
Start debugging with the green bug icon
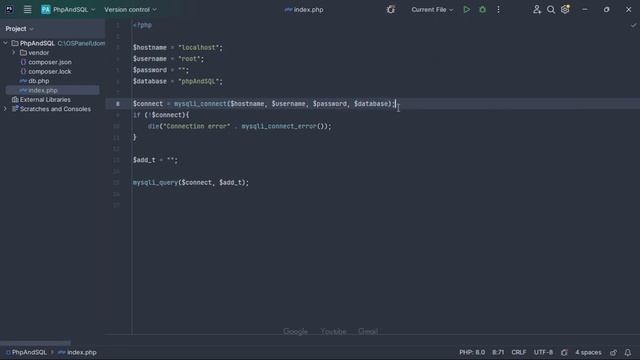click(482, 9)
